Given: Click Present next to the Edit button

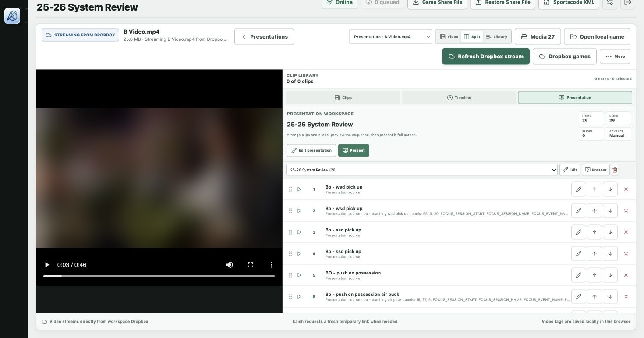Looking at the screenshot, I should tap(596, 170).
